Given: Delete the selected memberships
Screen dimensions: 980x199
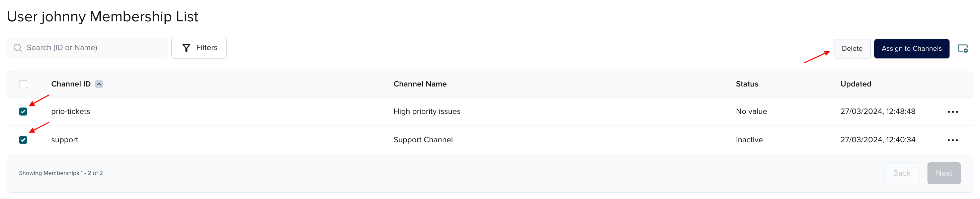Looking at the screenshot, I should [x=851, y=49].
